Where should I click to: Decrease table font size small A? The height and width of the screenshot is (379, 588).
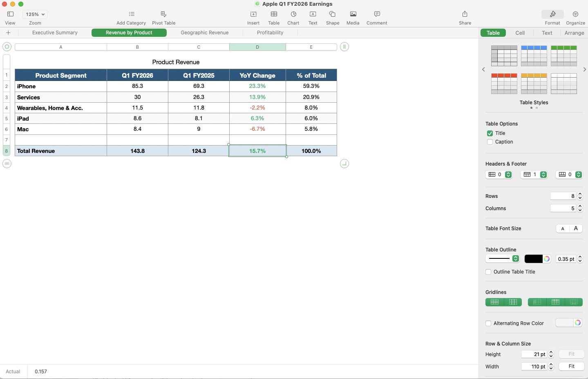[x=563, y=229]
